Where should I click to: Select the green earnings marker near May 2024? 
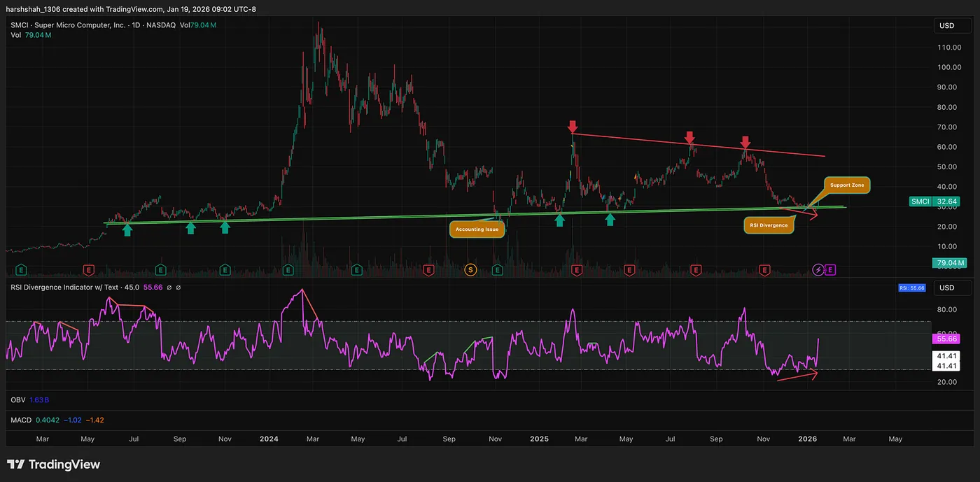(357, 269)
